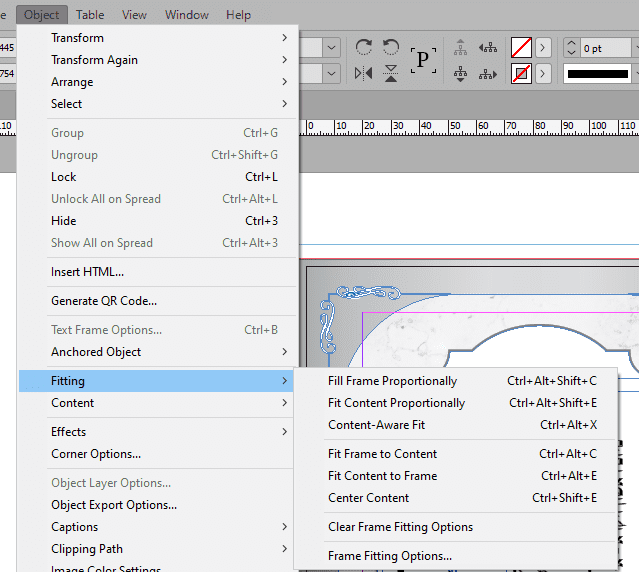Open Frame Fitting Options dialog

pyautogui.click(x=389, y=556)
